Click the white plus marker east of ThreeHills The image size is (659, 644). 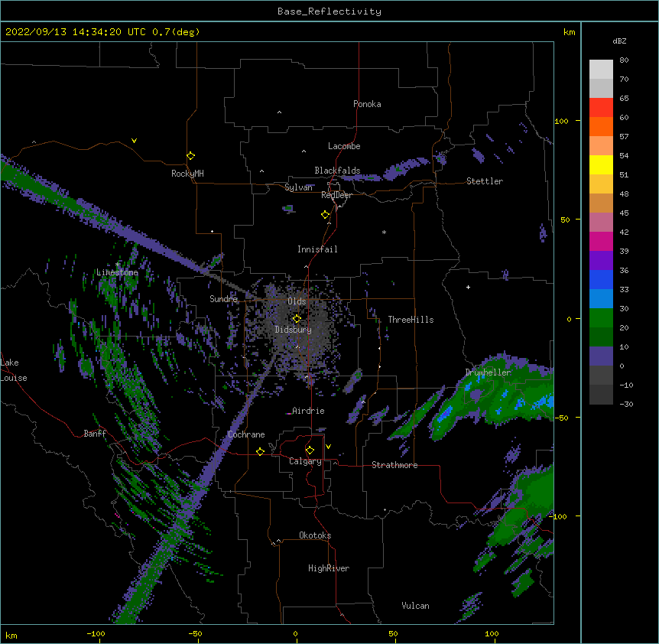tap(468, 287)
